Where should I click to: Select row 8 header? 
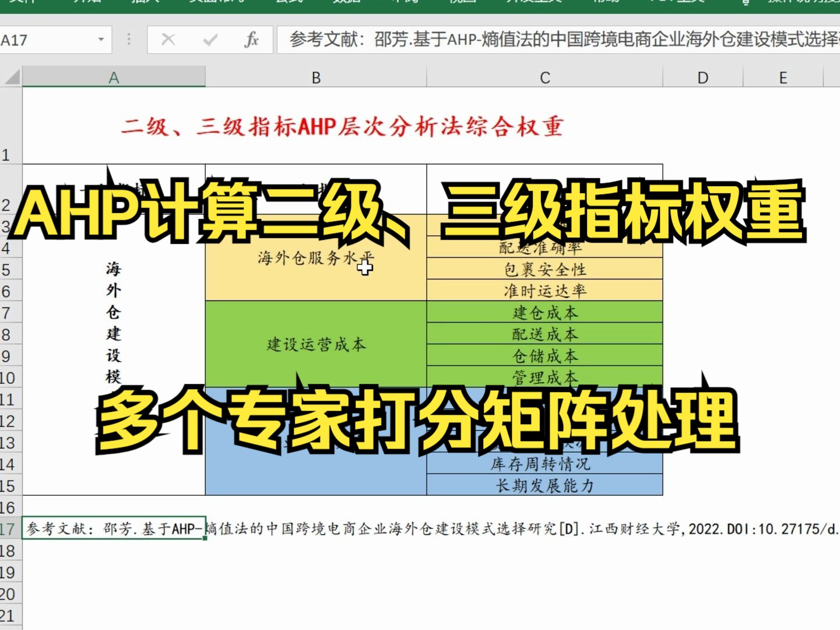pos(10,334)
